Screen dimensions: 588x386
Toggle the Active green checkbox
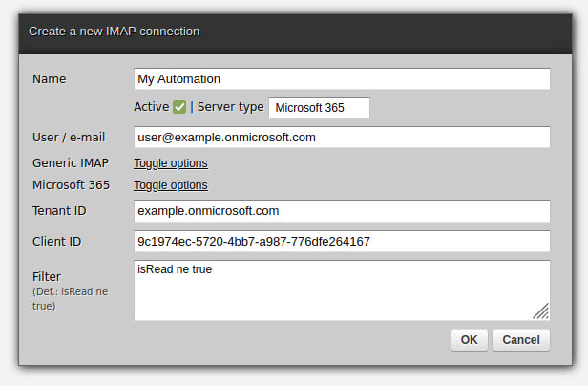click(x=179, y=107)
